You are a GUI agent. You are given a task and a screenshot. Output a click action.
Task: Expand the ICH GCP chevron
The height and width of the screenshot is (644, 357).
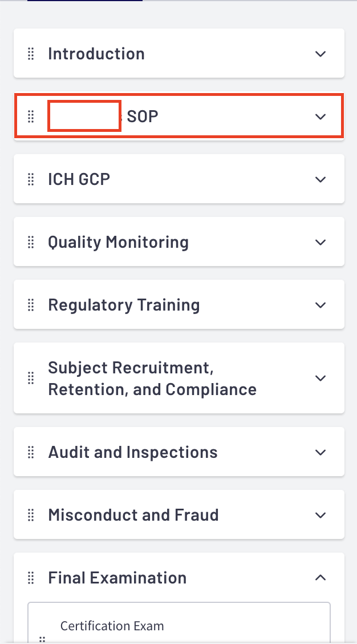tap(321, 179)
